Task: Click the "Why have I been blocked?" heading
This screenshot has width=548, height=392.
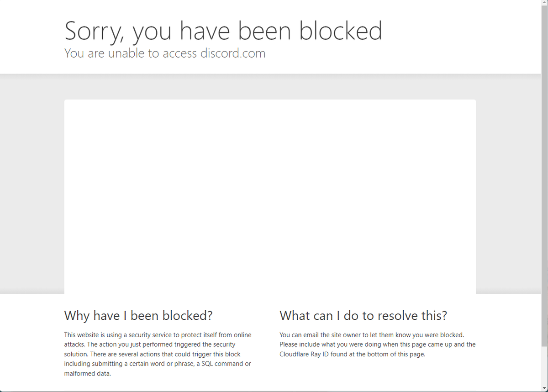Action: point(138,316)
